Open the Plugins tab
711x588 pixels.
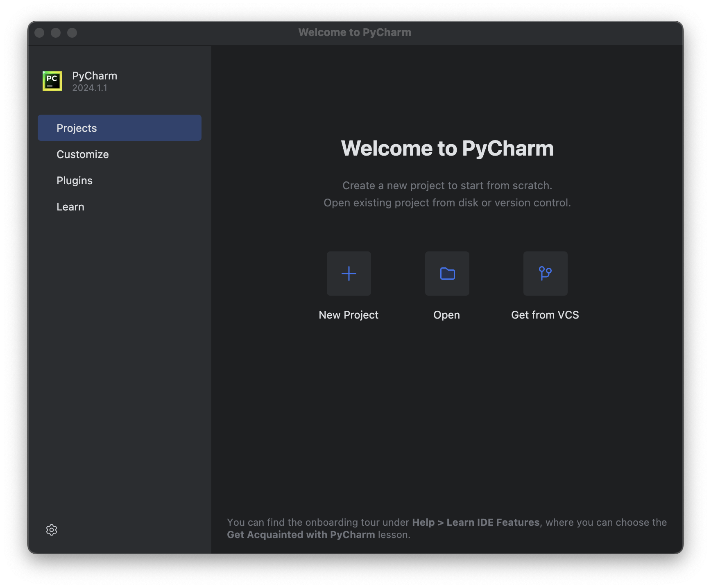click(x=120, y=181)
